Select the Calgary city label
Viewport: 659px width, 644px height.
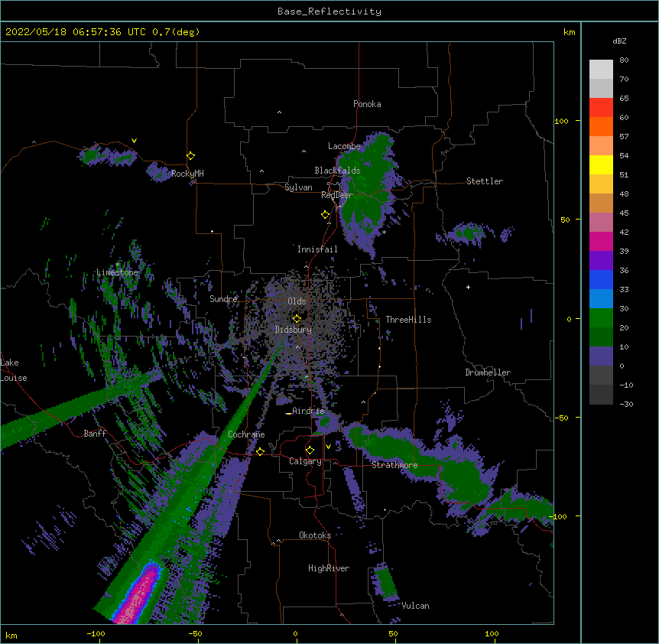pyautogui.click(x=305, y=461)
